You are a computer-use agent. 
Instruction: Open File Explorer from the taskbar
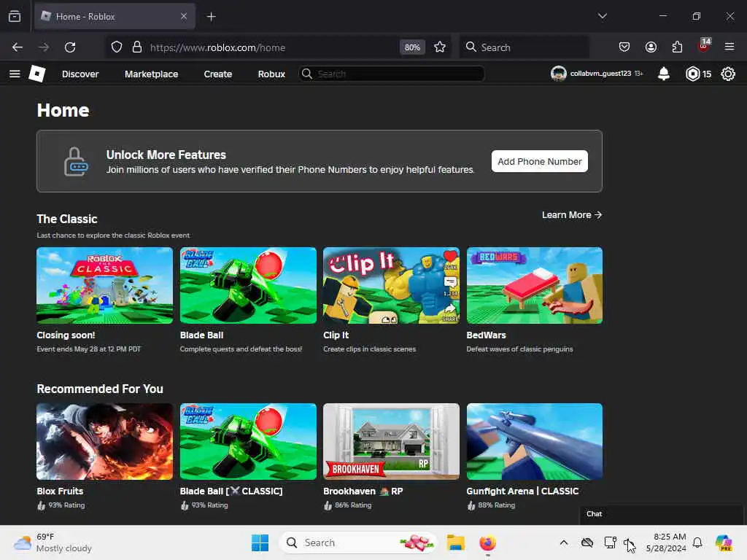[455, 542]
